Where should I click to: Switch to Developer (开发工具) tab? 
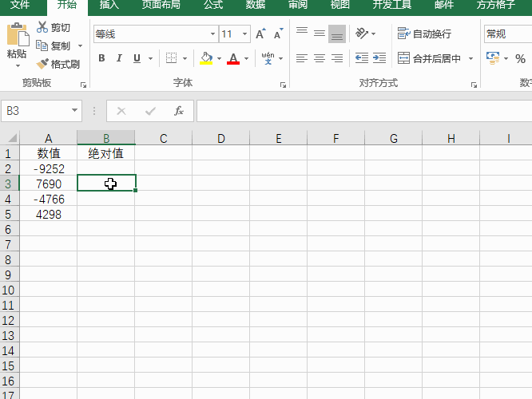[x=392, y=5]
